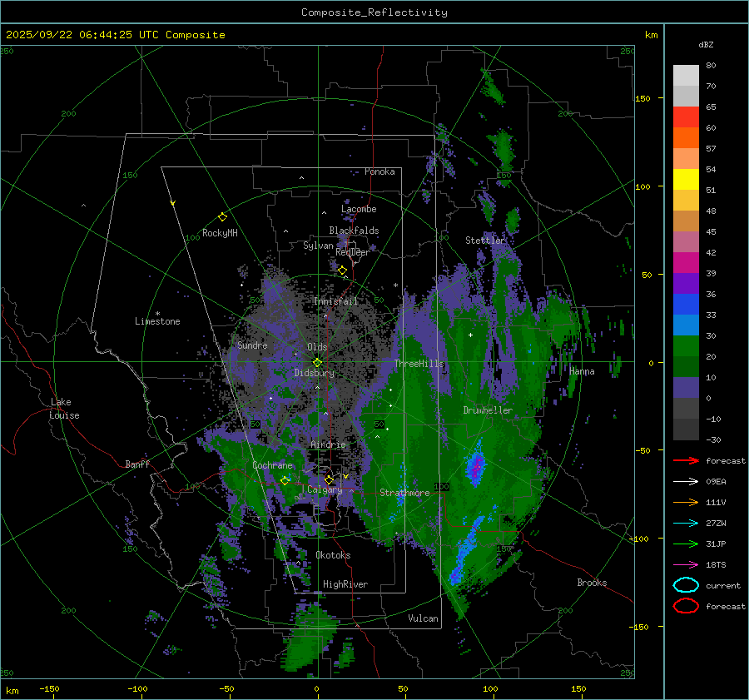This screenshot has height=700, width=749.
Task: Click the Drumheller city label
Action: coord(488,410)
